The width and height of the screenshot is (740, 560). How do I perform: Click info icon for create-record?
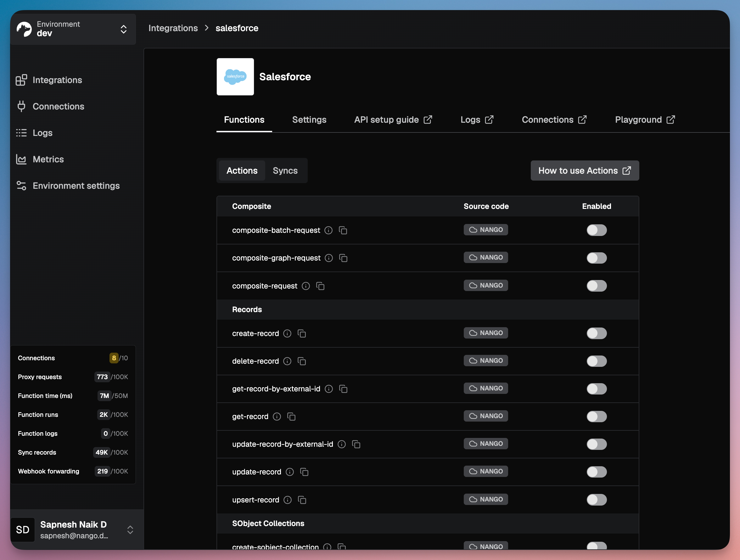point(287,333)
